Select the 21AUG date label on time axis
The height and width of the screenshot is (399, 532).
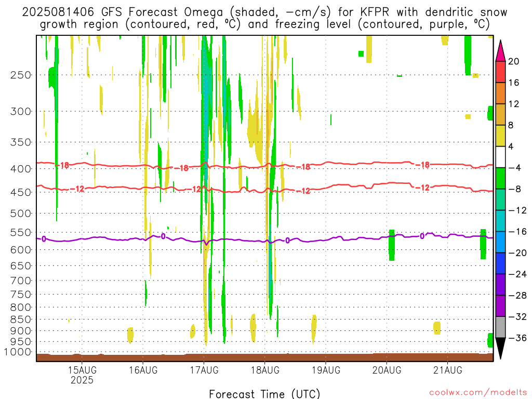(447, 370)
